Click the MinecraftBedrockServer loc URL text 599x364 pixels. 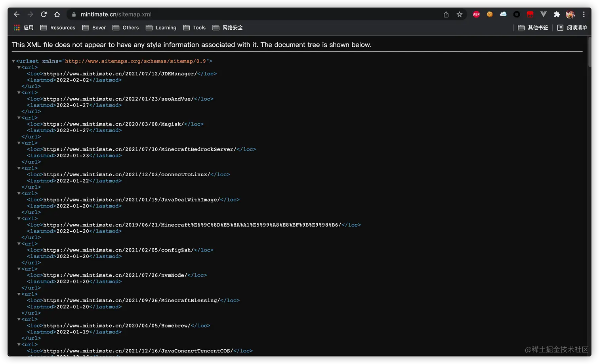(x=140, y=149)
